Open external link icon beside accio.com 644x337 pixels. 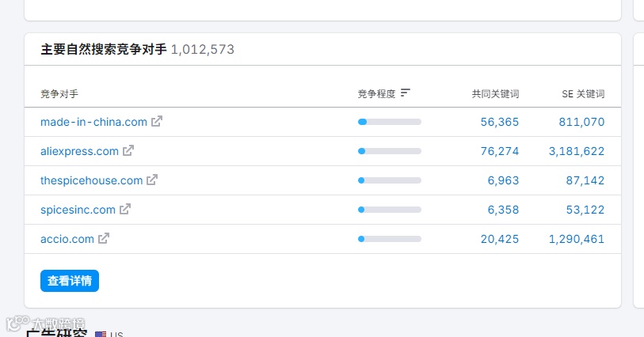point(104,238)
